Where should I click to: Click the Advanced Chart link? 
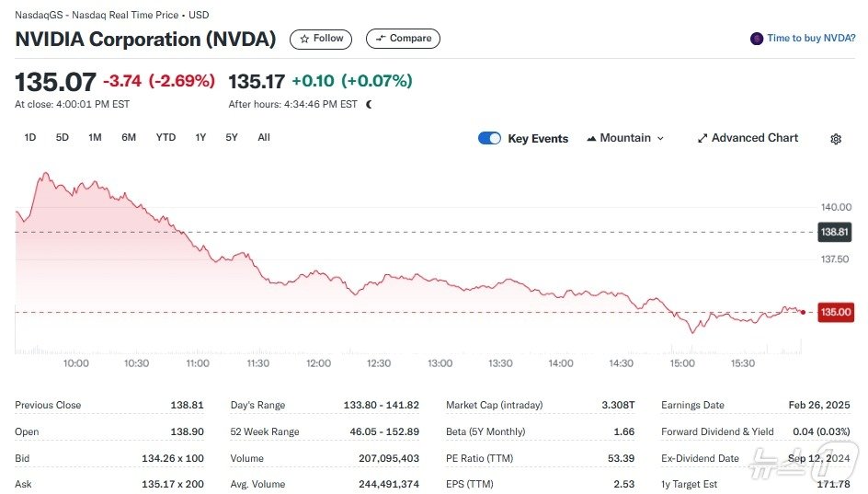click(x=755, y=138)
